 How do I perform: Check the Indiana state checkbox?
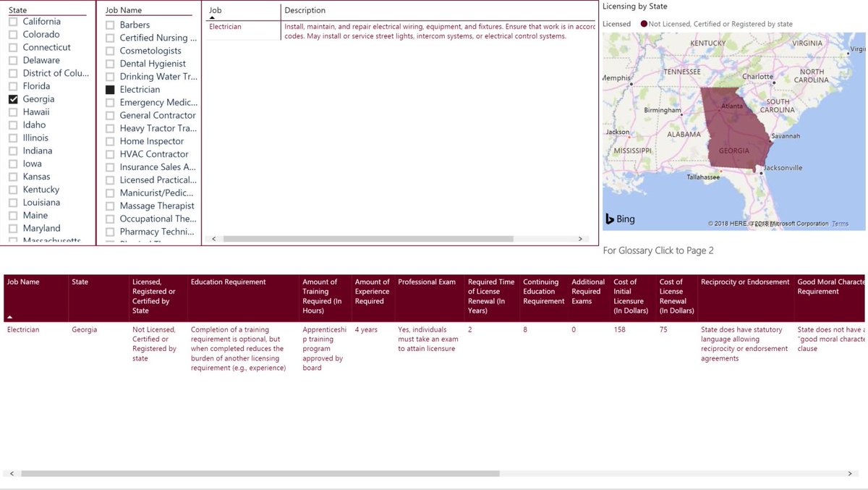click(13, 151)
